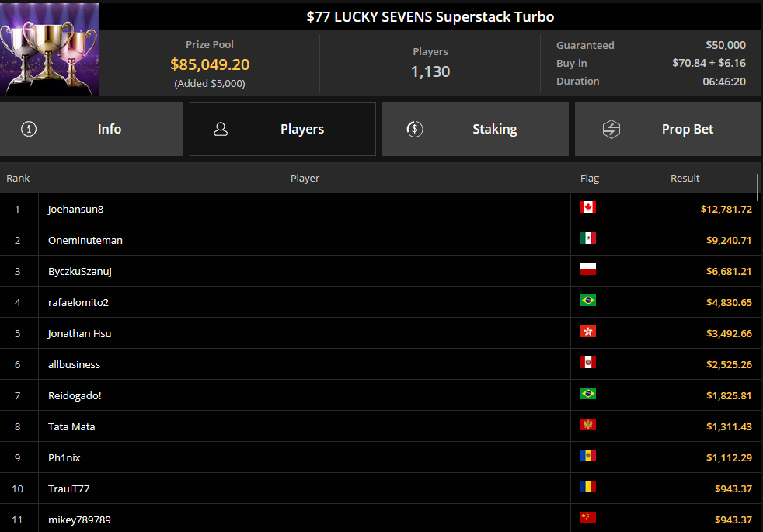The image size is (763, 532).
Task: Switch to the Staking tab
Action: pyautogui.click(x=476, y=129)
